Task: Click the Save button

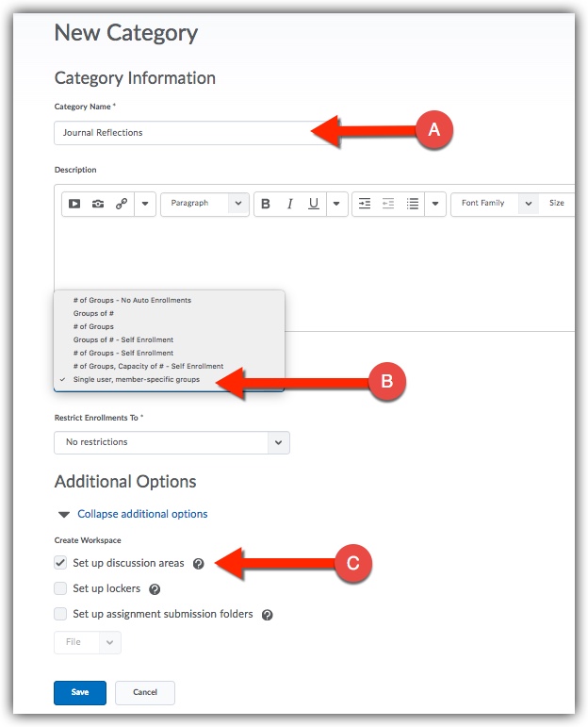Action: pyautogui.click(x=80, y=692)
